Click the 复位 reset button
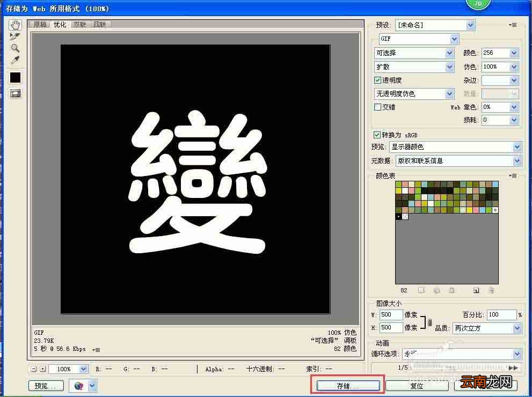The height and width of the screenshot is (397, 532). [417, 386]
